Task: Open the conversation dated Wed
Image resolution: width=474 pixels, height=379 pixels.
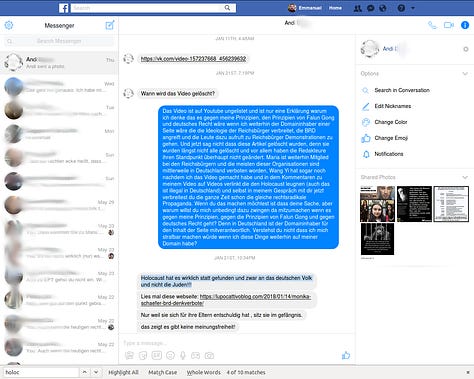Action: (59, 87)
